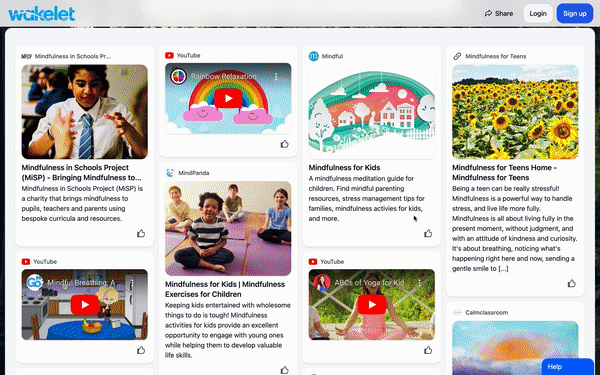Viewport: 600px width, 375px height.
Task: Click the MindPanda source icon
Action: click(170, 173)
